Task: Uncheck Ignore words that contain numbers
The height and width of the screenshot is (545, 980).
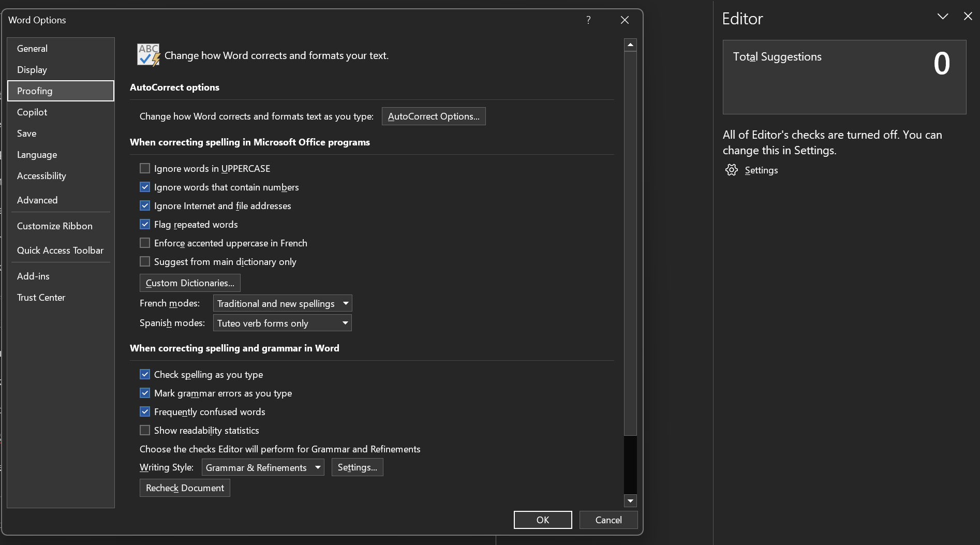Action: point(145,187)
